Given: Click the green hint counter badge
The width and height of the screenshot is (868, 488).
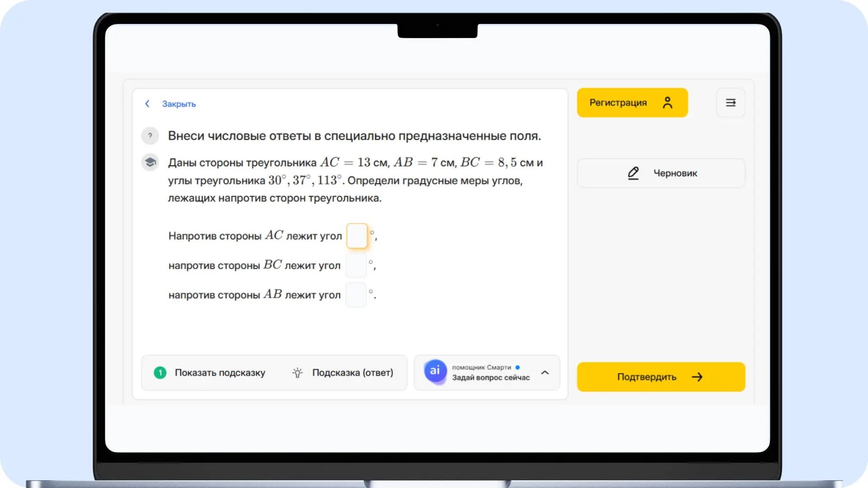Looking at the screenshot, I should click(x=160, y=373).
